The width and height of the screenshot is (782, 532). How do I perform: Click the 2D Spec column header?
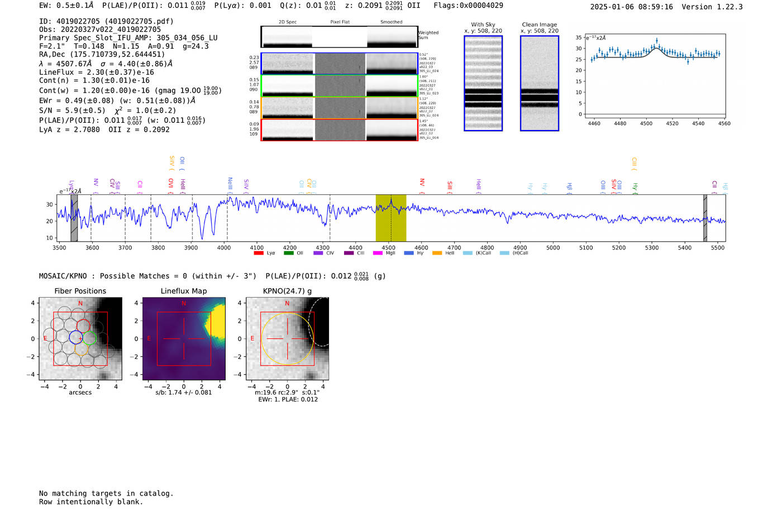tap(288, 22)
